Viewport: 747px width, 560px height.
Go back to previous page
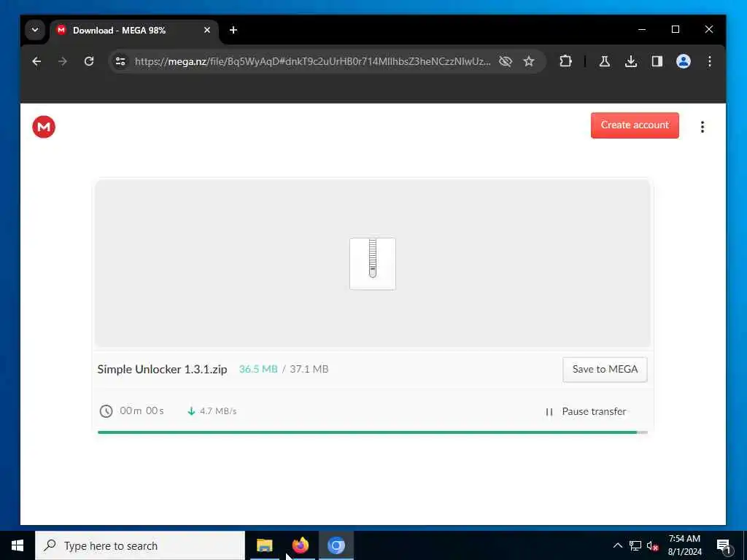36,61
